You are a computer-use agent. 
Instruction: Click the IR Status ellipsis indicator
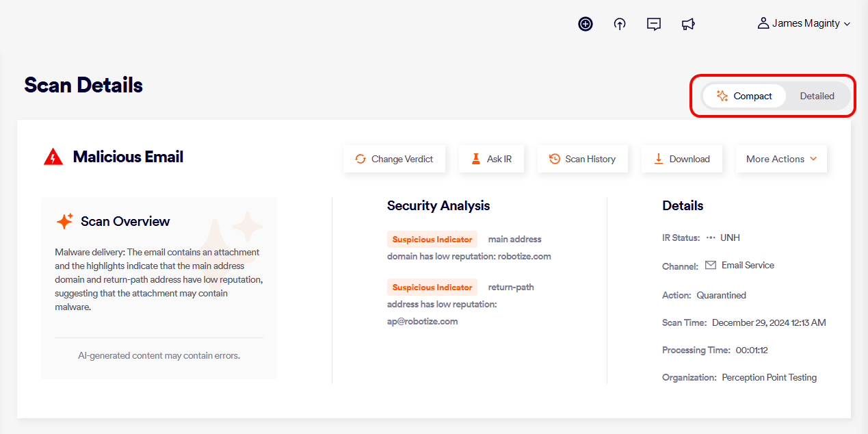coord(711,238)
